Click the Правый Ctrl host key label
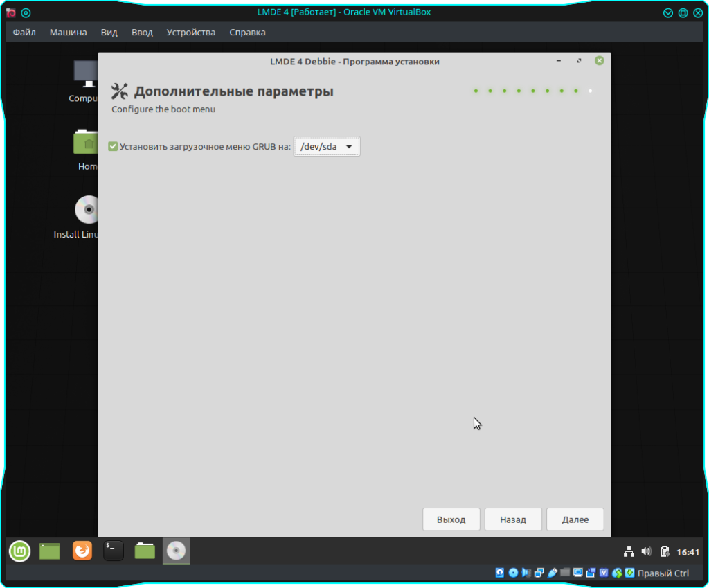Screen dimensions: 709x588 663,573
